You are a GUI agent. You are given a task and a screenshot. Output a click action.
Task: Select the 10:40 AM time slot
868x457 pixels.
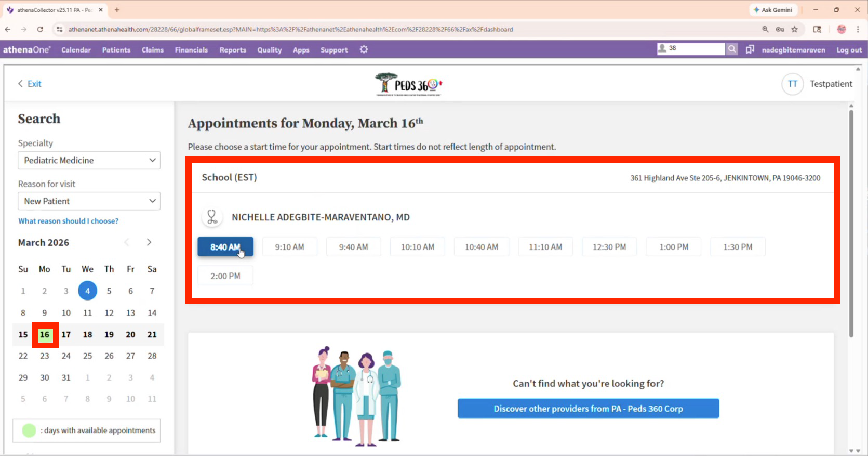[482, 247]
